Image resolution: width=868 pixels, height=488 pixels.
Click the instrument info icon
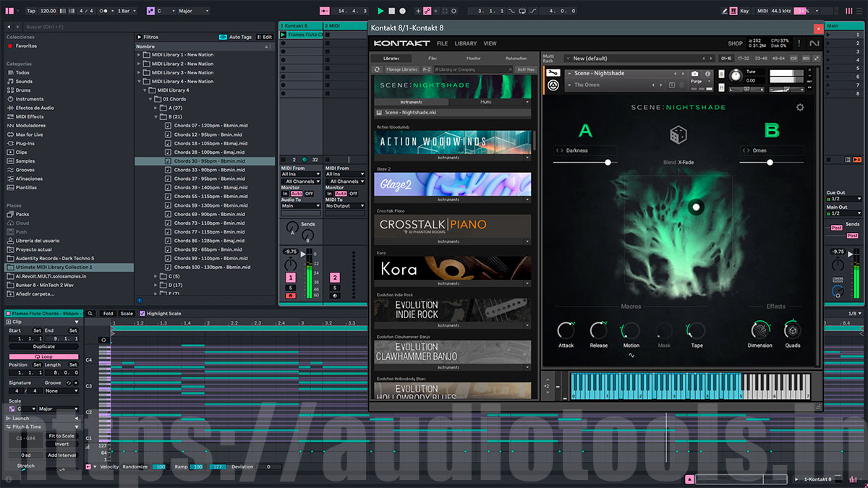(708, 74)
